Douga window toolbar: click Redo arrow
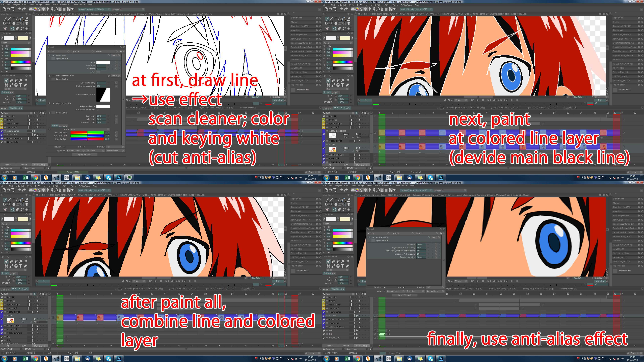The height and width of the screenshot is (362, 644). coord(24,9)
